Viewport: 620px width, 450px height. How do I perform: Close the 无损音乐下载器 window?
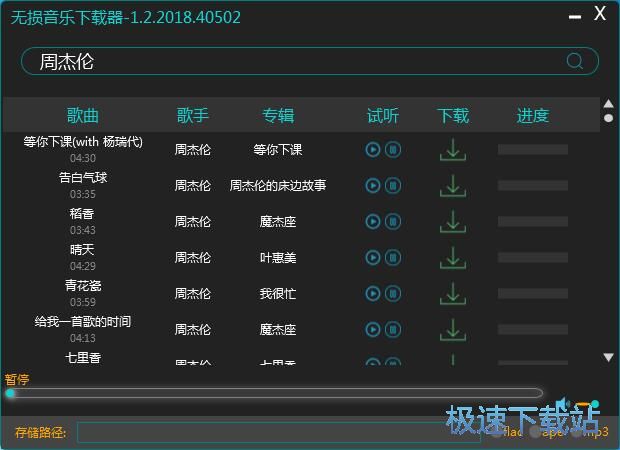[x=600, y=13]
